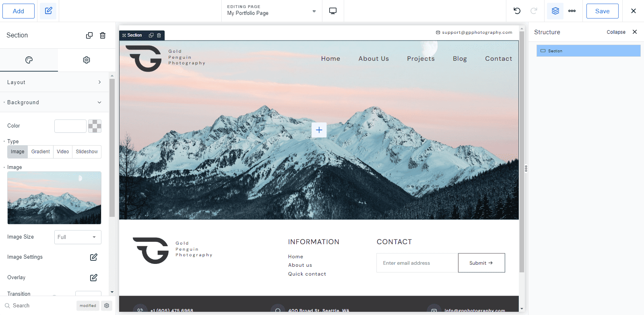Open Overlay edit icon

click(x=93, y=278)
